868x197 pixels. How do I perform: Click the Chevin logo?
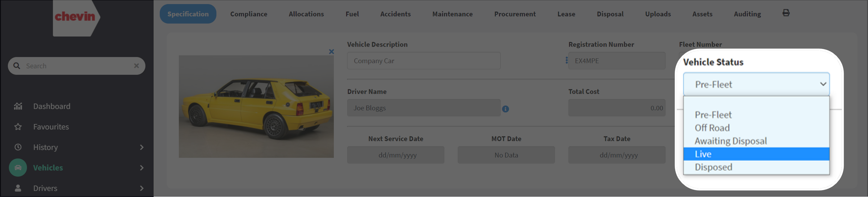tap(76, 18)
